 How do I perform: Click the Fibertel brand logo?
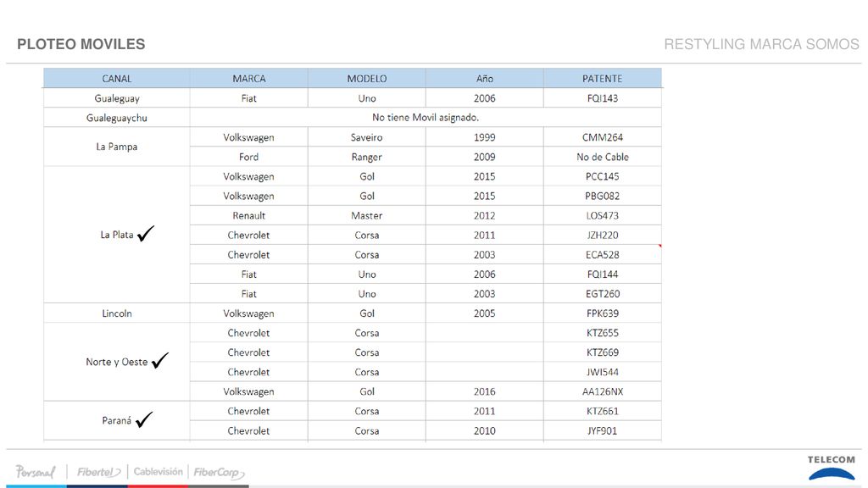[98, 472]
